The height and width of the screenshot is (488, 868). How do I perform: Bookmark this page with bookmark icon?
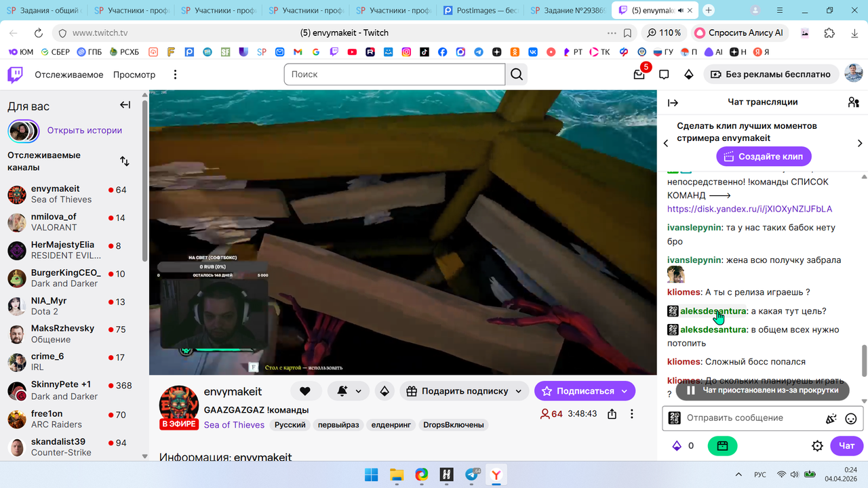pos(628,33)
